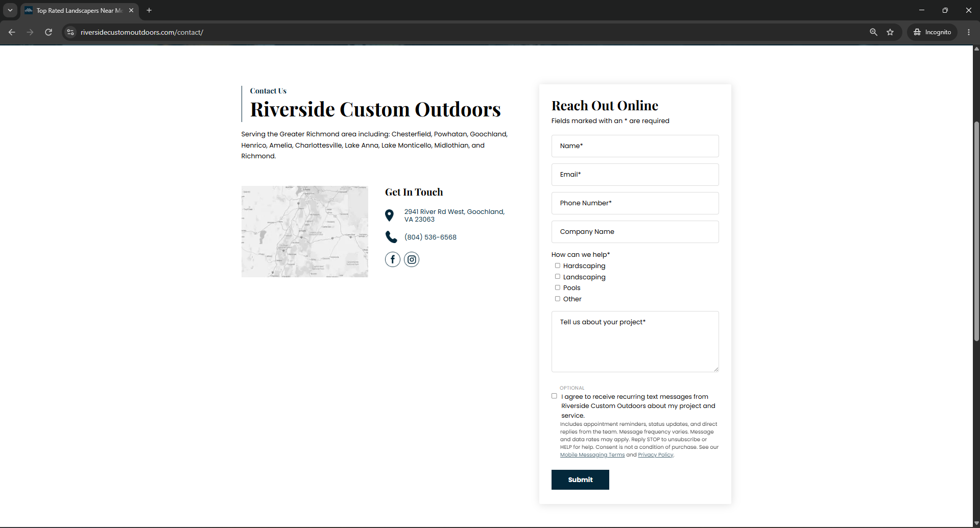The image size is (980, 528).
Task: Open the Instagram icon link
Action: point(412,259)
